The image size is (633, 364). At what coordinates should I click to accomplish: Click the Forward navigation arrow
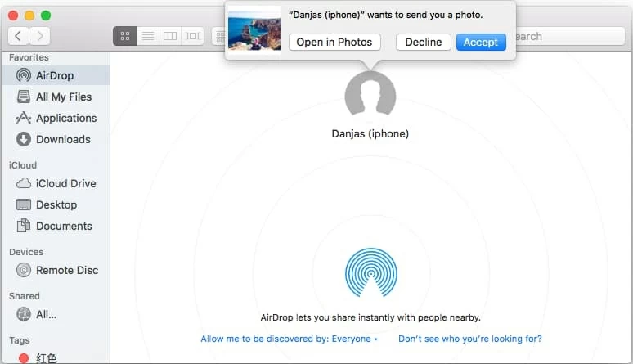tap(39, 36)
